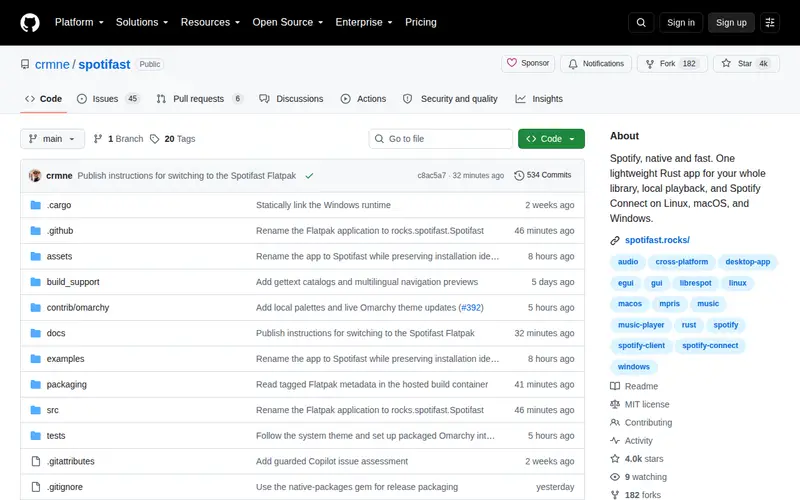The image size is (800, 500).
Task: Open the spotifast.rocks website link
Action: pyautogui.click(x=657, y=240)
